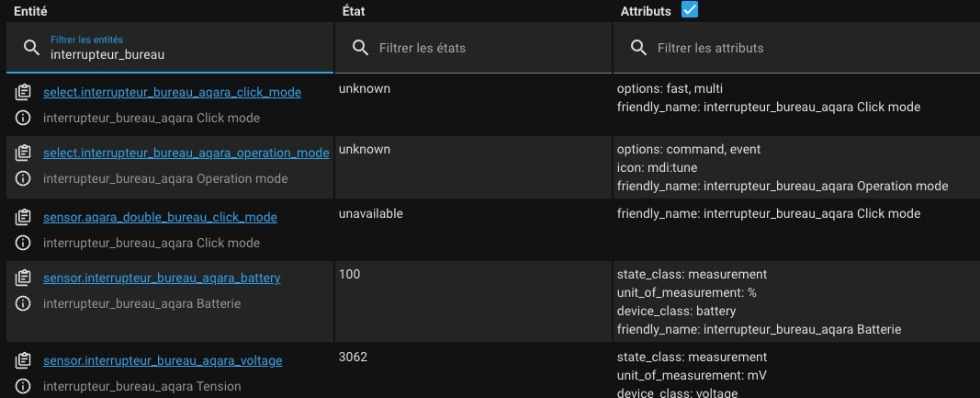
Task: Open select.interrupteur_bureau_aqara_operation_mode link
Action: pos(186,153)
